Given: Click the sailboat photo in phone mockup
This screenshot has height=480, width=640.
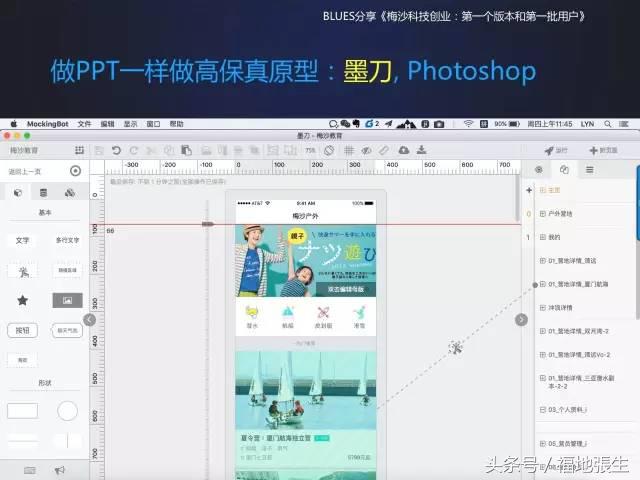Looking at the screenshot, I should (x=306, y=391).
